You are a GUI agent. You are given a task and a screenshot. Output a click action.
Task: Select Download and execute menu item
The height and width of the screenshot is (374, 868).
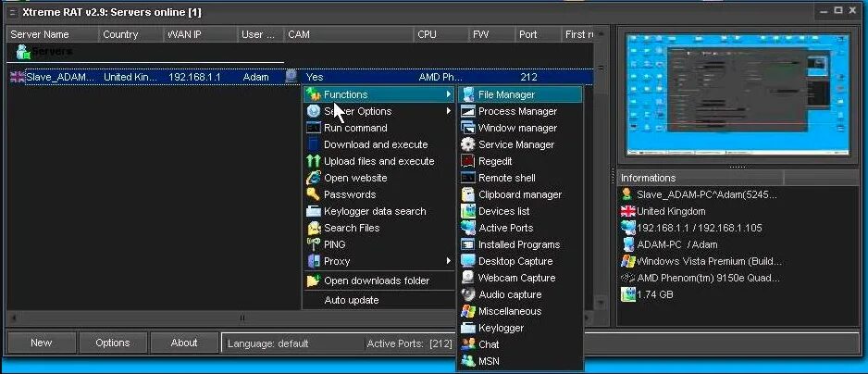coord(378,144)
